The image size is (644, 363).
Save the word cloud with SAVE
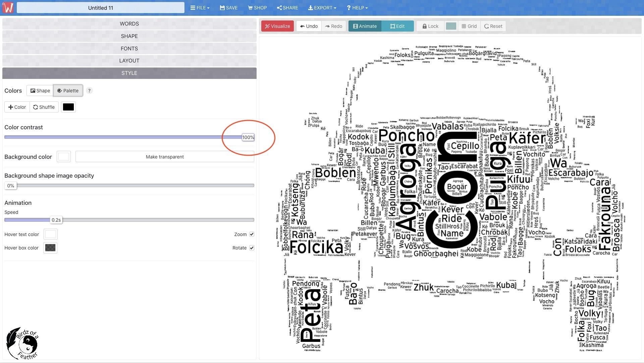point(229,8)
